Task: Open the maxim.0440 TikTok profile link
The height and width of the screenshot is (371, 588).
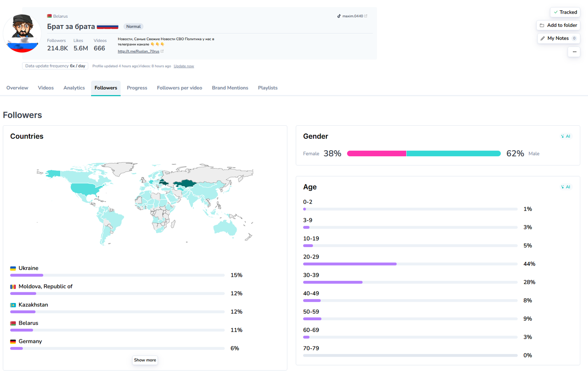Action: coord(352,16)
